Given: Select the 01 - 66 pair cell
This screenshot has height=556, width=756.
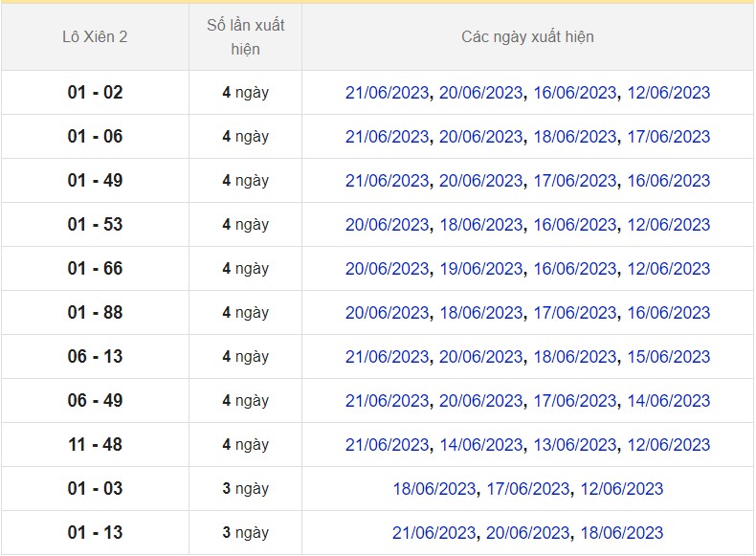Looking at the screenshot, I should [95, 269].
